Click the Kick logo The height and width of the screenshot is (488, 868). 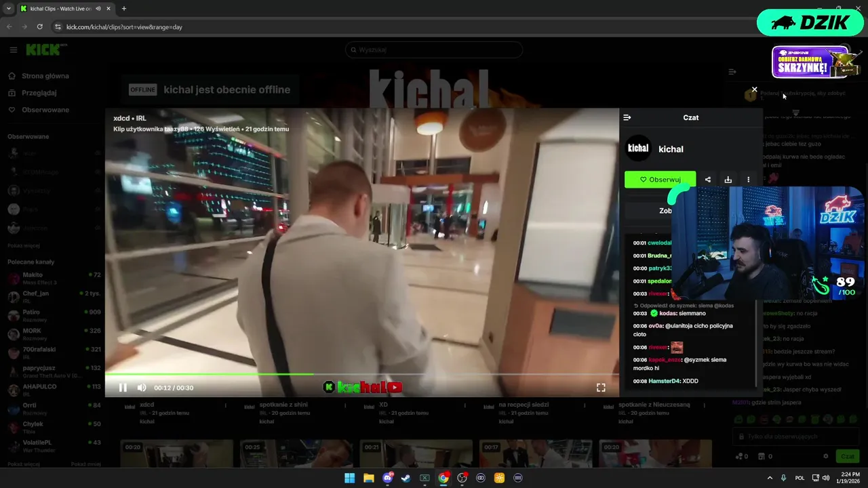pyautogui.click(x=47, y=49)
